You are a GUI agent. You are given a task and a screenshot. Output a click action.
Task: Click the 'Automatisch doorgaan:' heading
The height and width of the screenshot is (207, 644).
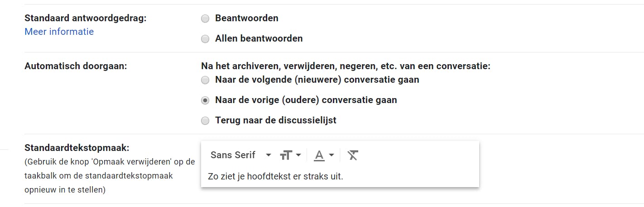click(x=76, y=66)
